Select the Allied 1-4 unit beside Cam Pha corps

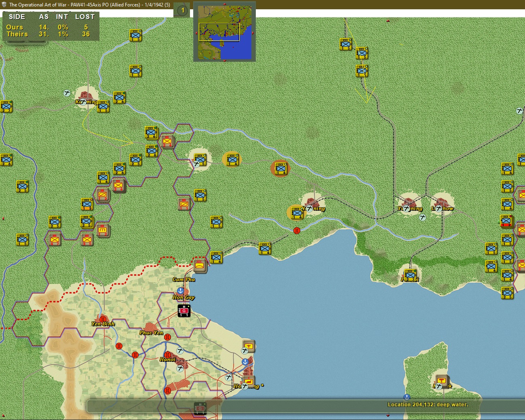tap(216, 257)
